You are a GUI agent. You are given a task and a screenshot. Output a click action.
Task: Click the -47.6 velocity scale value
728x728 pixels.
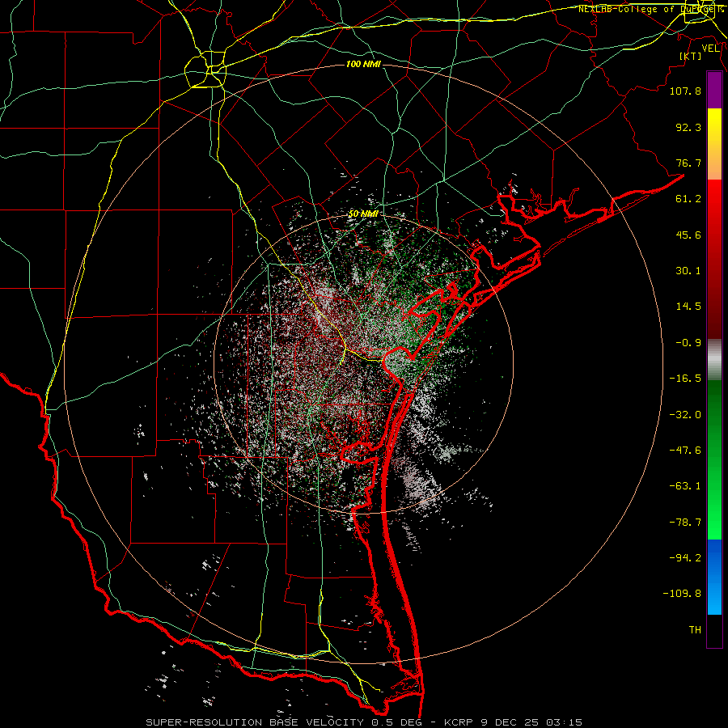pos(685,451)
